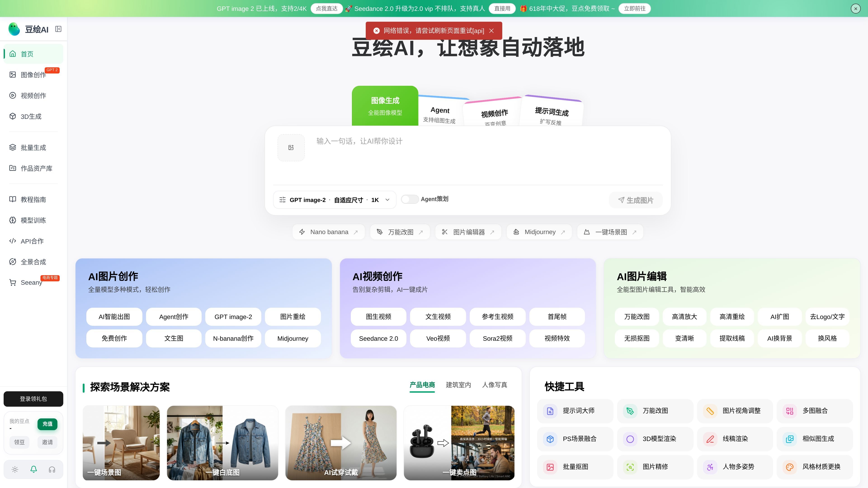Upload a reference image in the prompt box
The width and height of the screenshot is (868, 488).
tap(291, 148)
